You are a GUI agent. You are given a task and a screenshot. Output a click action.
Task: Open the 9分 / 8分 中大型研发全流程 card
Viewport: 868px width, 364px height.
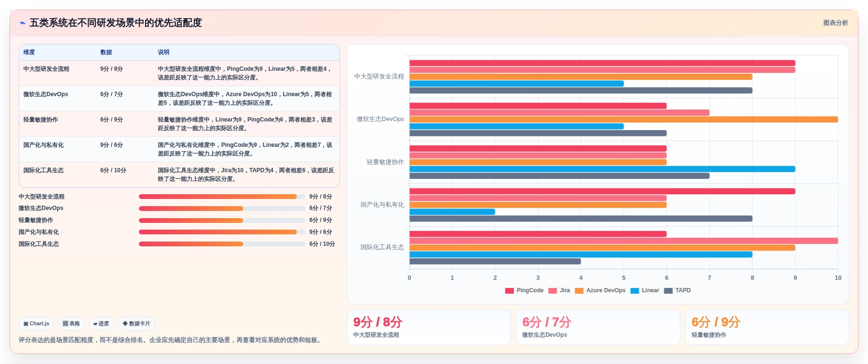pos(428,327)
